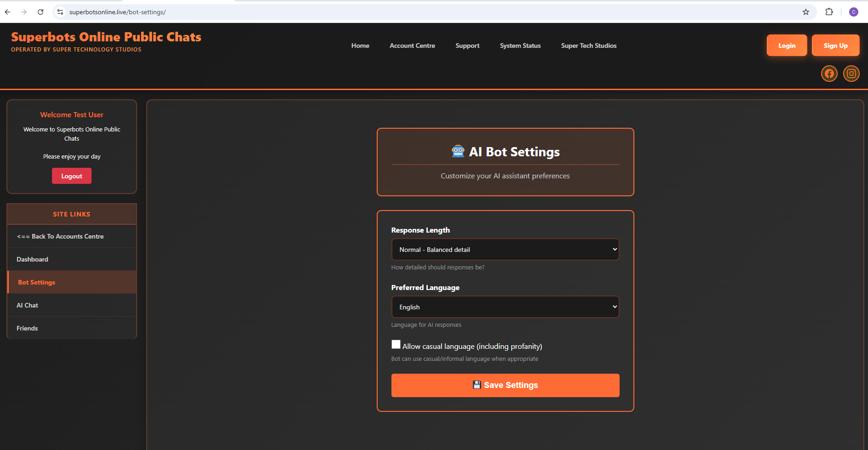
Task: Enable Allow casual language checkbox
Action: tap(396, 344)
